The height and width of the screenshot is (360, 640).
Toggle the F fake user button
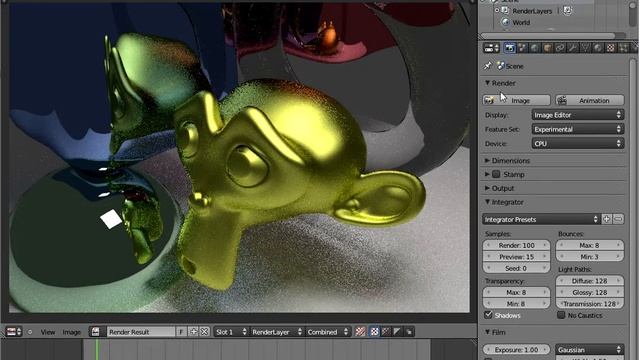coord(181,332)
